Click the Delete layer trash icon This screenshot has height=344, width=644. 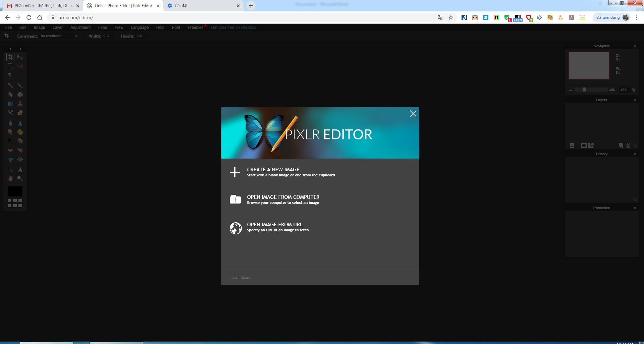click(x=628, y=146)
